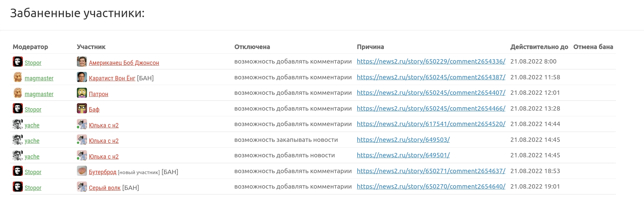Open the story 649503 link
Screen dimensions: 644x197
pyautogui.click(x=403, y=140)
